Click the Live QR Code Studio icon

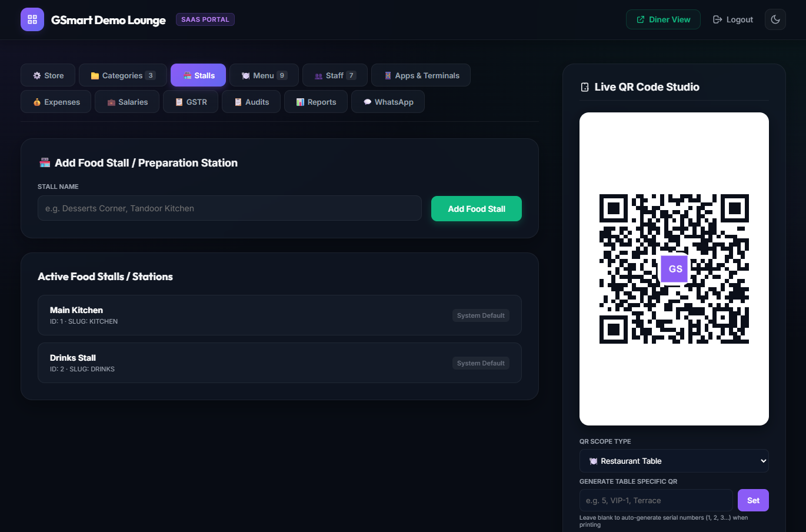585,87
